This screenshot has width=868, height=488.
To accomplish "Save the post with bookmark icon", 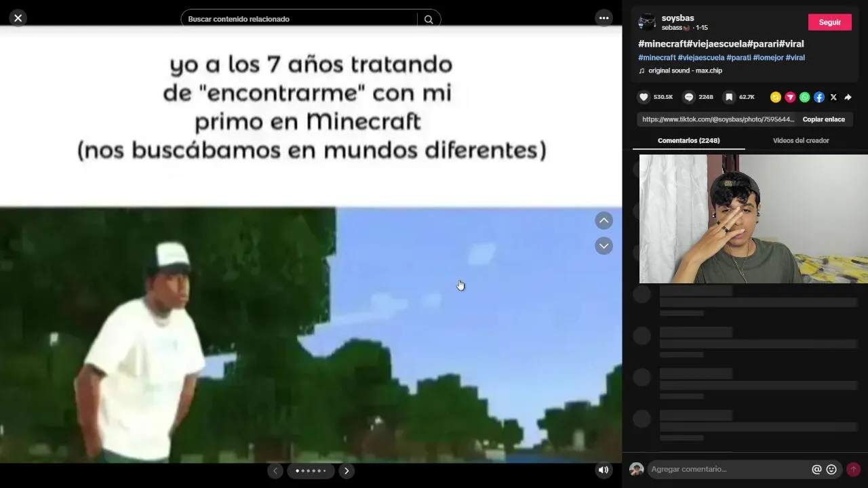I will [729, 97].
